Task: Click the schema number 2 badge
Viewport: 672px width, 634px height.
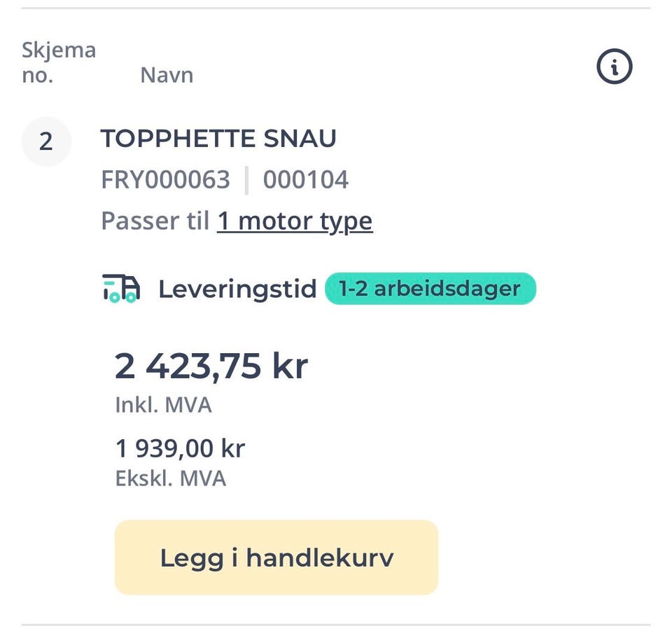Action: [46, 142]
